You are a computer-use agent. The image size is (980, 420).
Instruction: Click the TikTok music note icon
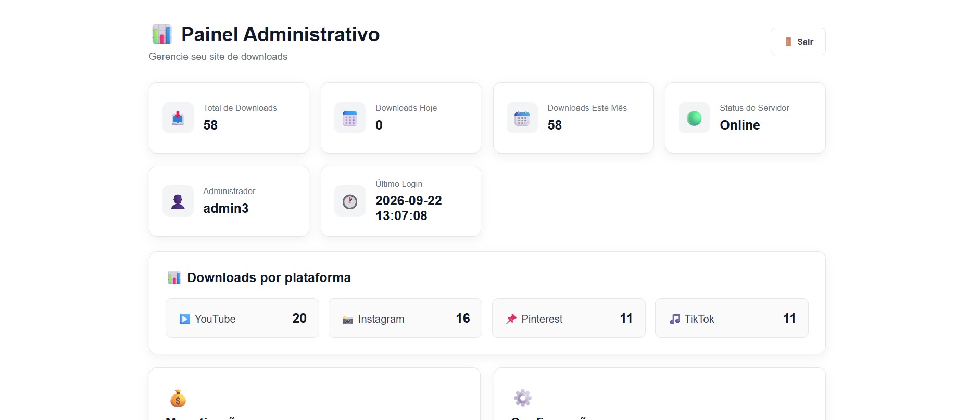[x=675, y=319]
